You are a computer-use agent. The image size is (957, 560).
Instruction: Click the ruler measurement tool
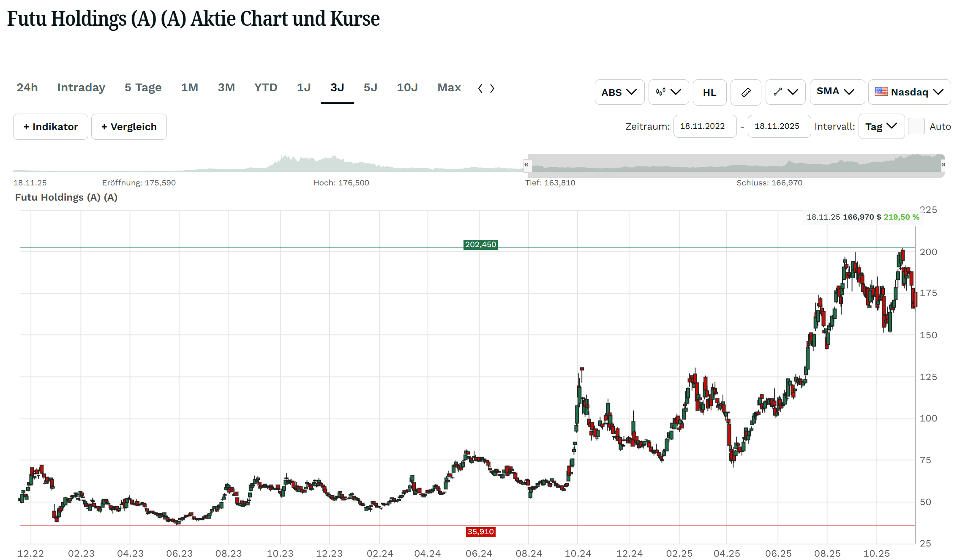pyautogui.click(x=746, y=92)
